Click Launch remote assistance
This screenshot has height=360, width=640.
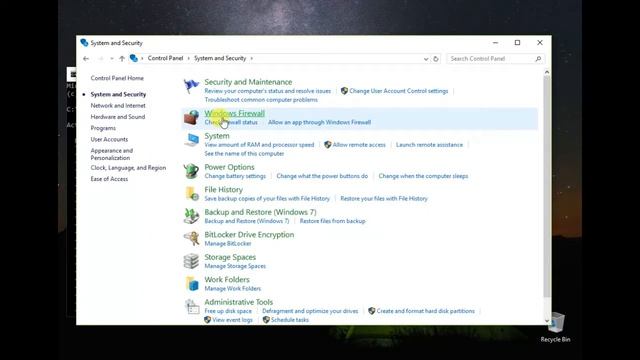click(429, 145)
